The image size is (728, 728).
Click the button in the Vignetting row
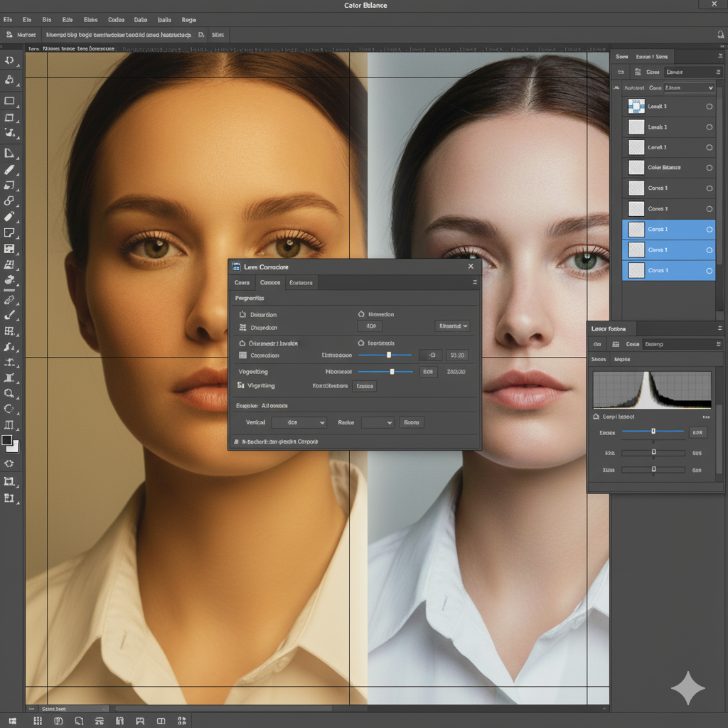click(x=365, y=386)
